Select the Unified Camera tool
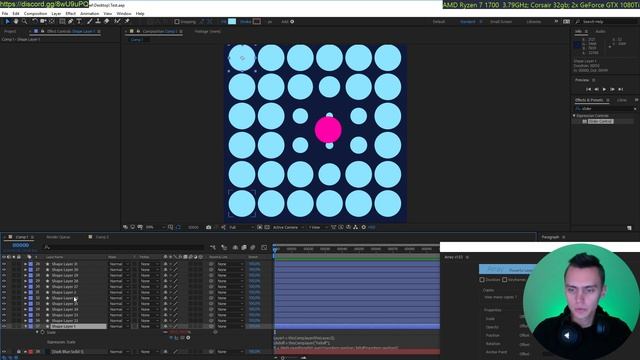 43,22
